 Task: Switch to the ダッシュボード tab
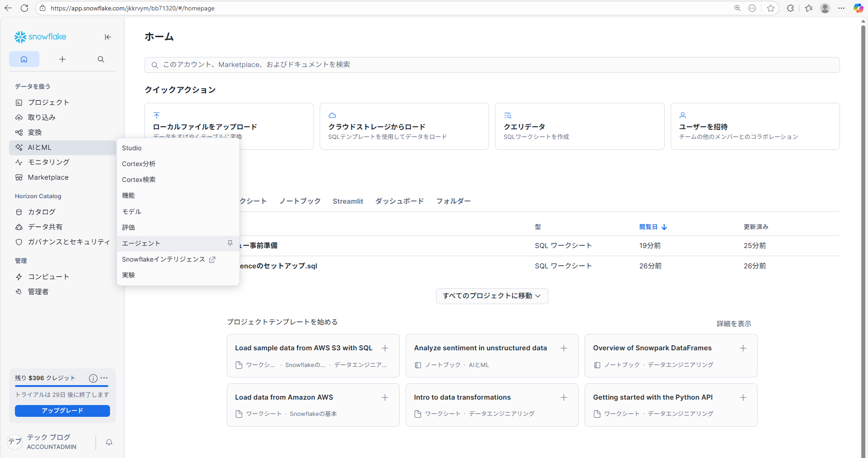point(399,201)
